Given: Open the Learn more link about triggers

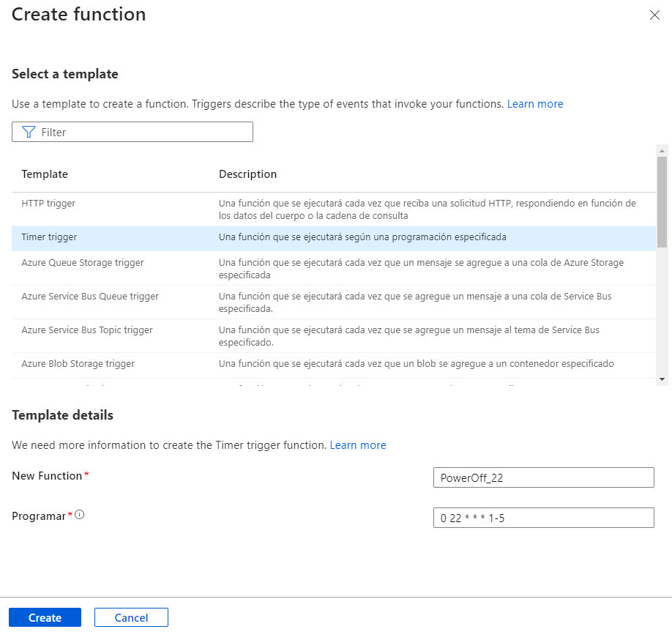Looking at the screenshot, I should click(535, 103).
